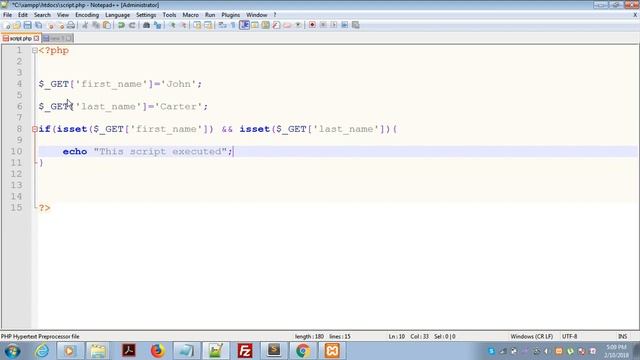Open the Tools menu
This screenshot has width=640, height=360.
tap(169, 15)
